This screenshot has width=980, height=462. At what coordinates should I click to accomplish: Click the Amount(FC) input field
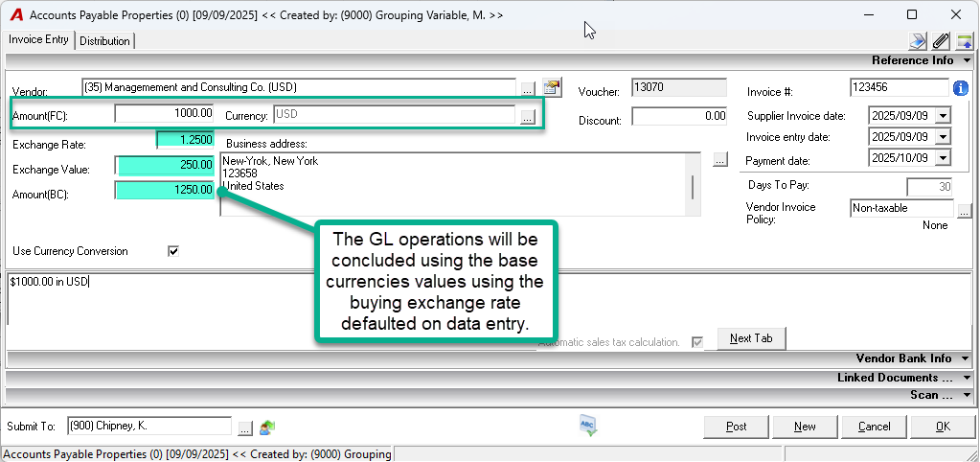click(x=165, y=114)
